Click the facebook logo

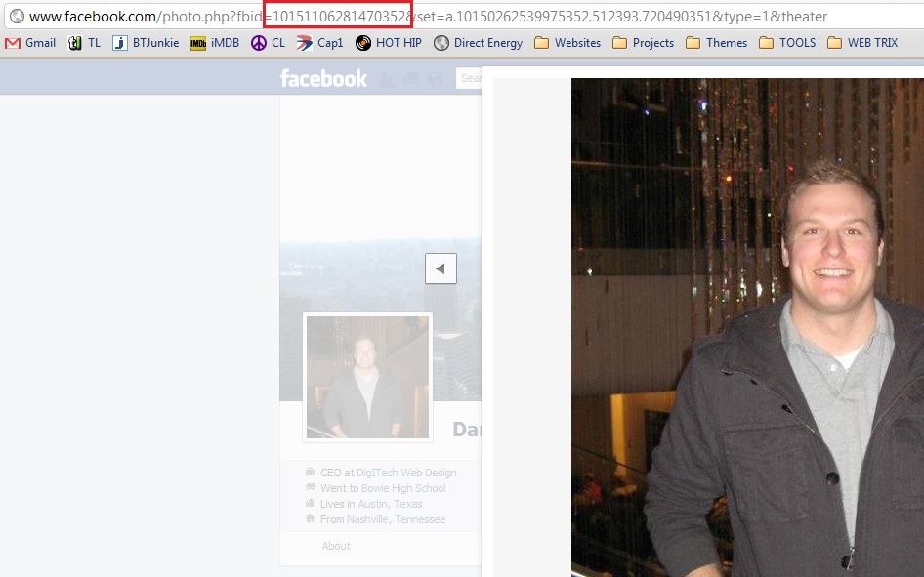(323, 78)
